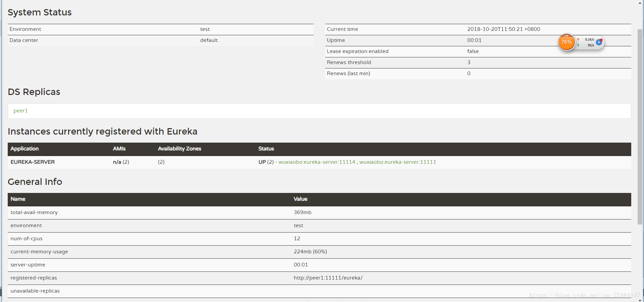
Task: Click the Value column header in General Info
Action: (x=300, y=199)
